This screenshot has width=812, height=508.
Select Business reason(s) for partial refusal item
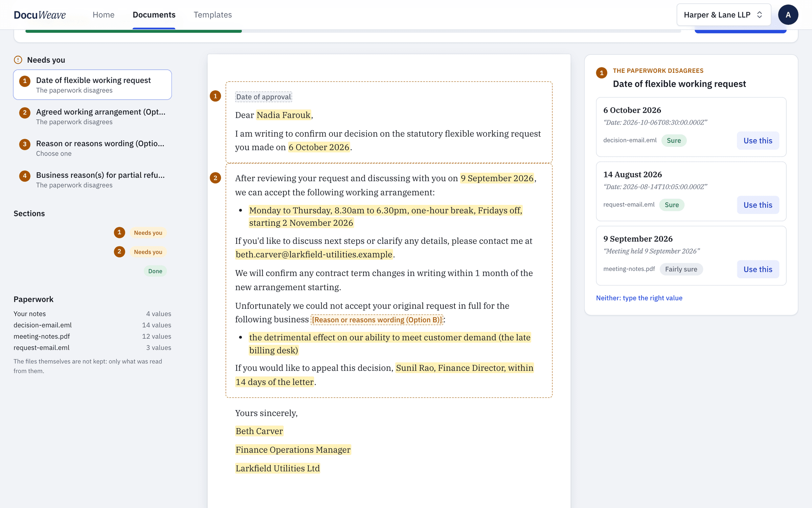pyautogui.click(x=92, y=179)
